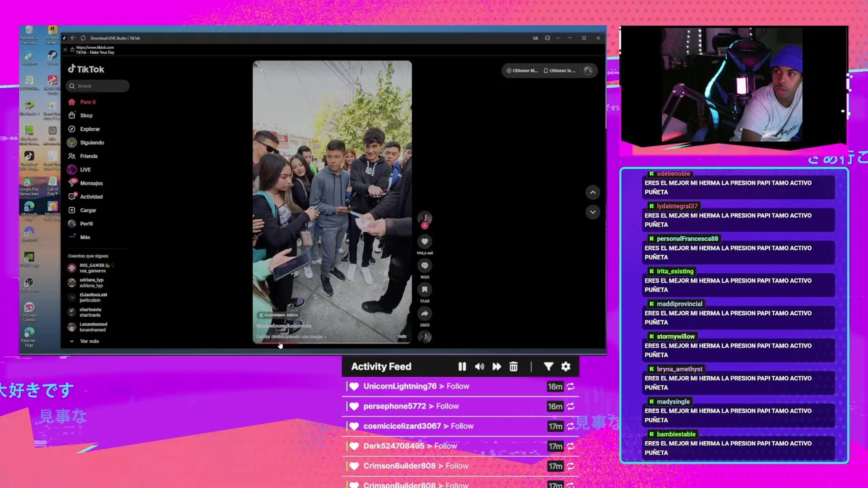
Task: Follow creator via avatar plus button
Action: (425, 226)
